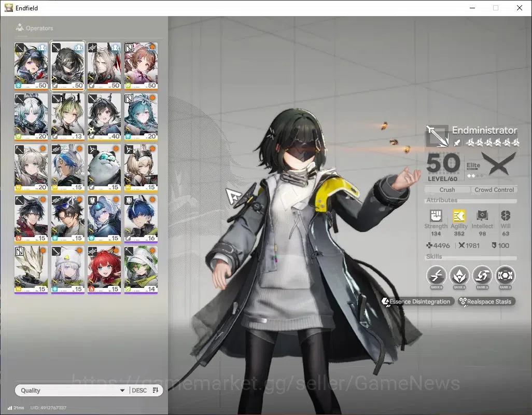
Task: Select the white-haired operator, level 20
Action: click(x=31, y=117)
